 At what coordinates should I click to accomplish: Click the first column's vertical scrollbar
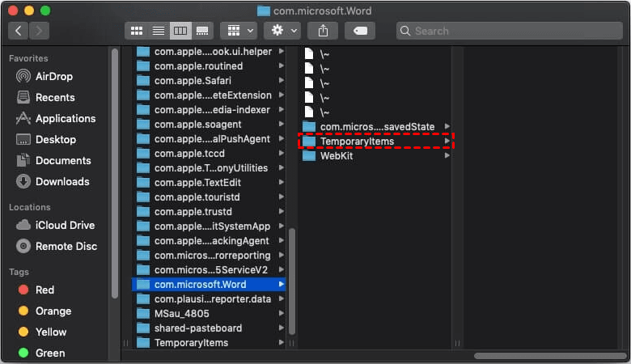point(292,281)
